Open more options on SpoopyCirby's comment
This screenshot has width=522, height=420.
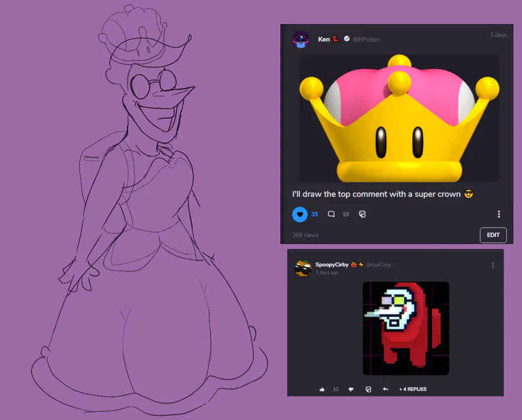point(492,266)
